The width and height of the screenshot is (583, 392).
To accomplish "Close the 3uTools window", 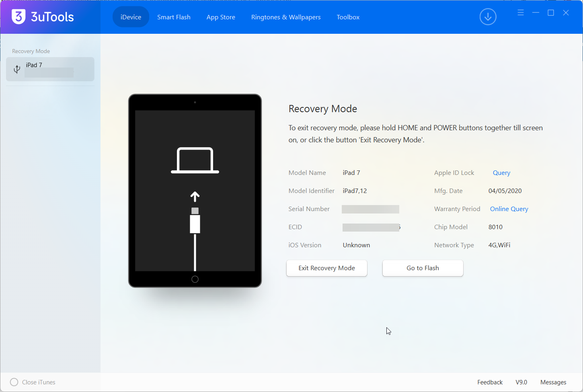I will (566, 13).
